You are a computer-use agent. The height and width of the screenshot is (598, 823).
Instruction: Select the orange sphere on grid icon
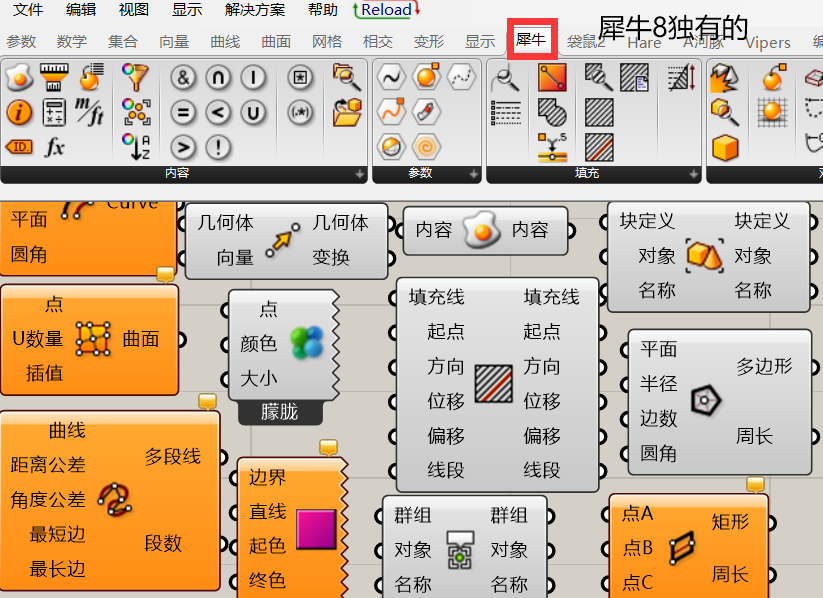(773, 112)
